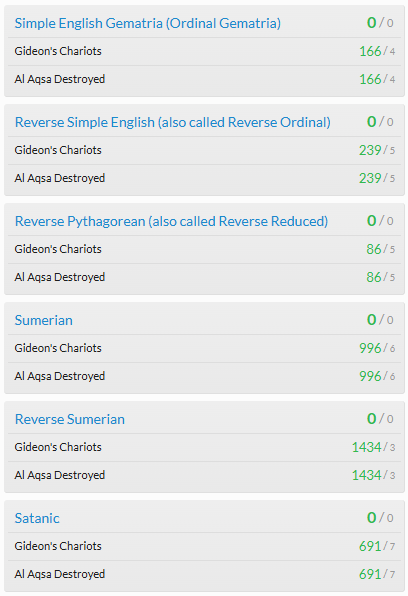Open the Reverse Sumerian heading link

click(x=70, y=419)
